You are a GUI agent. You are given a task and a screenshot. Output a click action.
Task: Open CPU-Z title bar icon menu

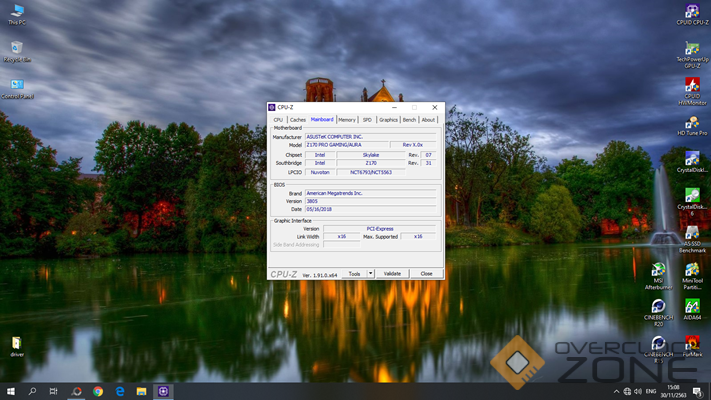click(x=272, y=107)
